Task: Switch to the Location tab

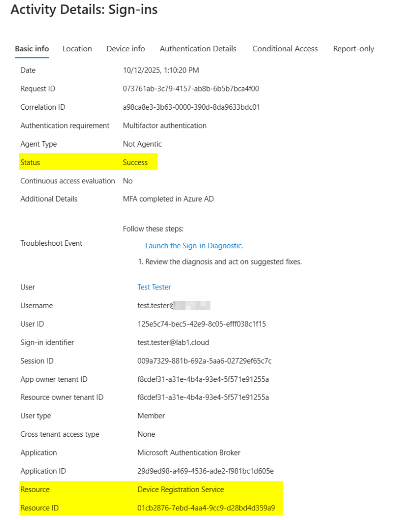Action: 77,49
